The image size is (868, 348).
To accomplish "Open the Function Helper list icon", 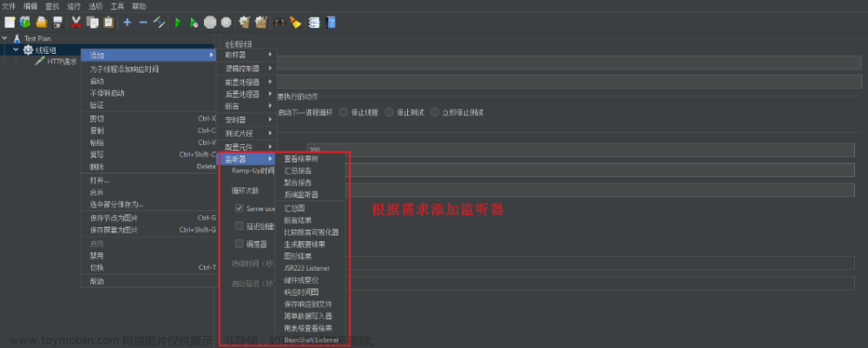I will (314, 23).
